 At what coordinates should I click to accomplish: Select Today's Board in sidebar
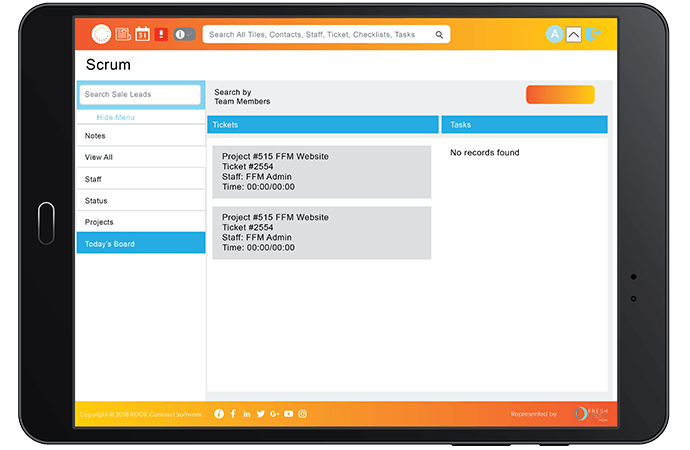coord(141,243)
